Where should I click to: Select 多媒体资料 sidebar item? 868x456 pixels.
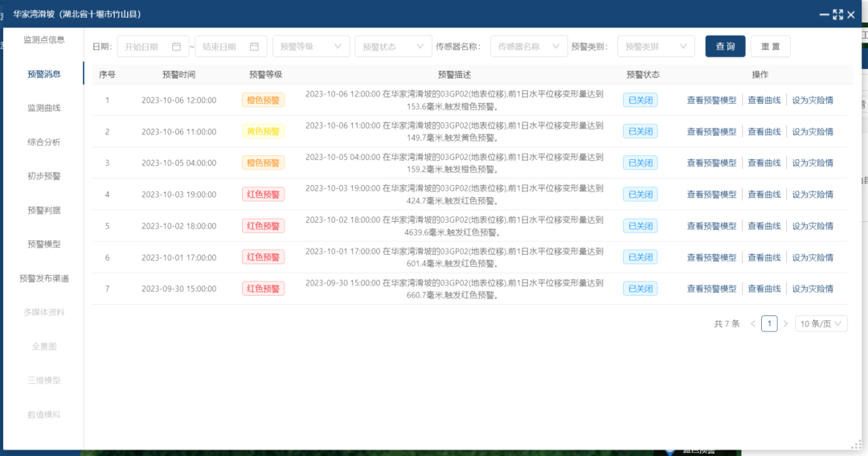43,313
